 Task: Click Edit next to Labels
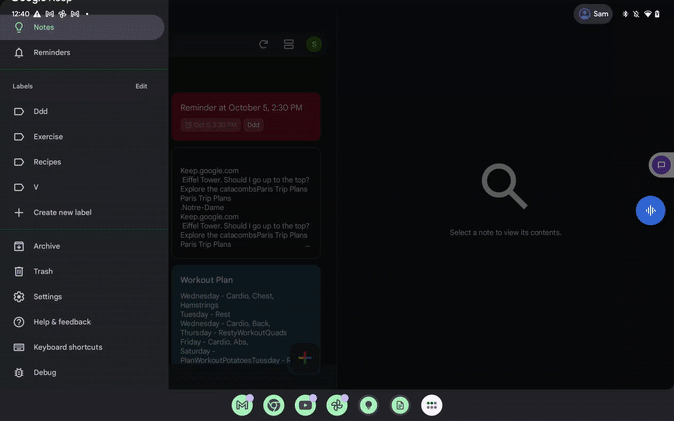[141, 86]
